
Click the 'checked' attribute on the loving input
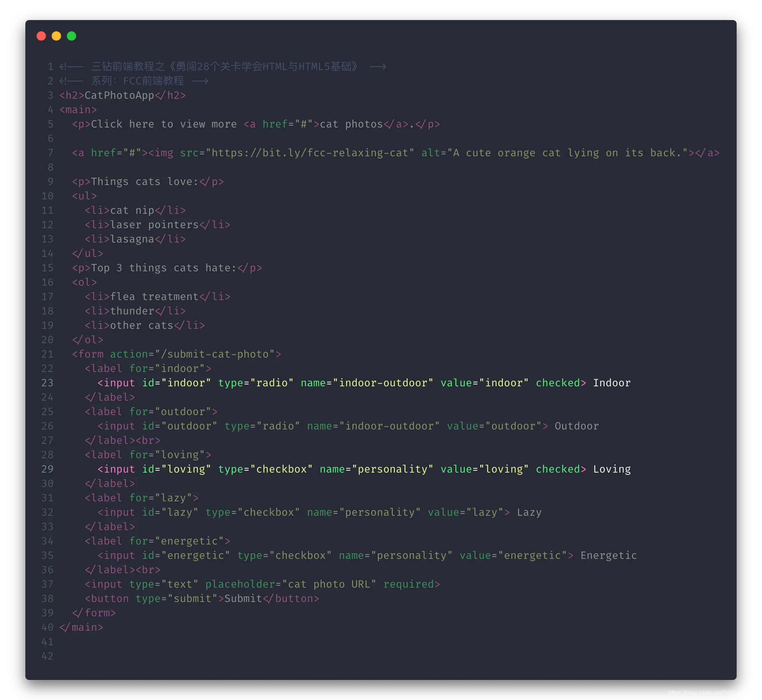557,469
